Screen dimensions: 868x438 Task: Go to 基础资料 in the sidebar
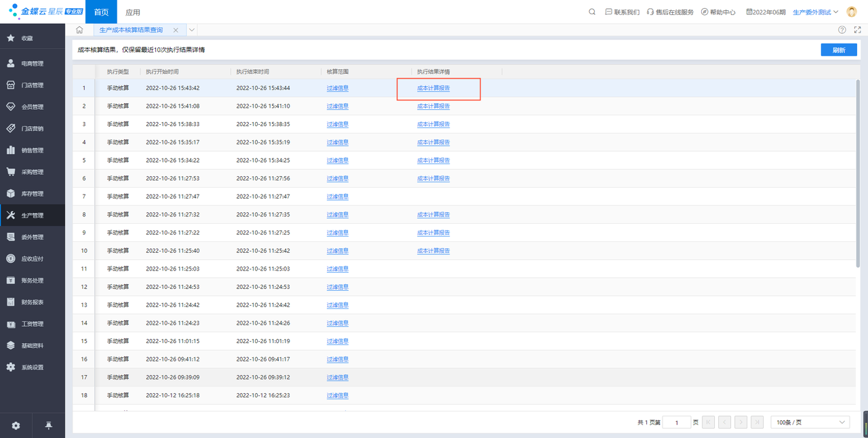coord(33,346)
